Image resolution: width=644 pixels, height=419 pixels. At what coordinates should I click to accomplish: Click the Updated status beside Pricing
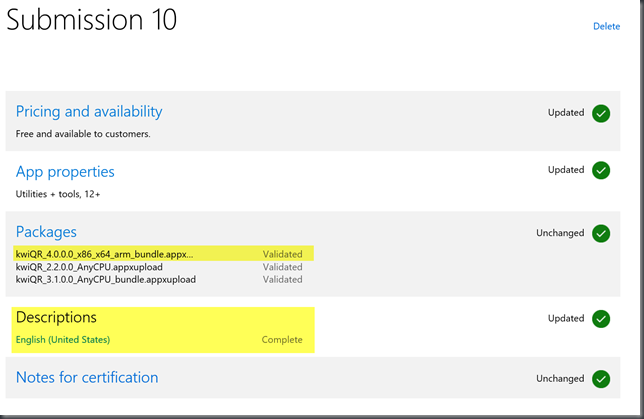tap(566, 113)
